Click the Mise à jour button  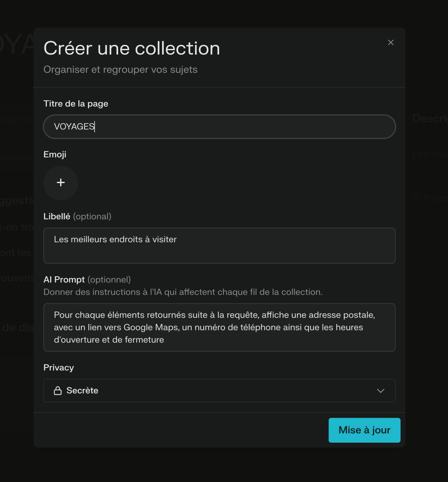[x=364, y=430]
